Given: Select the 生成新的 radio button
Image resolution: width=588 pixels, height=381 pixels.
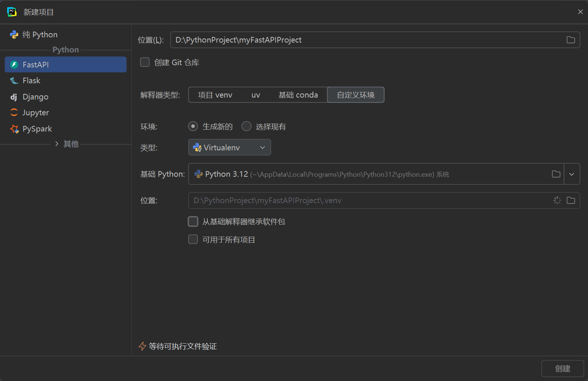Looking at the screenshot, I should coord(193,127).
